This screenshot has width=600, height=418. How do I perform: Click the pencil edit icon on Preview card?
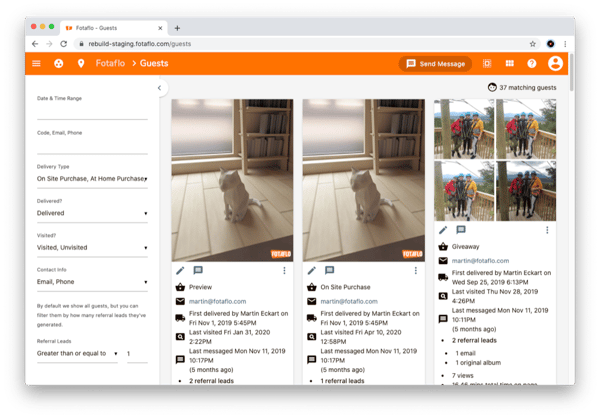pyautogui.click(x=180, y=271)
